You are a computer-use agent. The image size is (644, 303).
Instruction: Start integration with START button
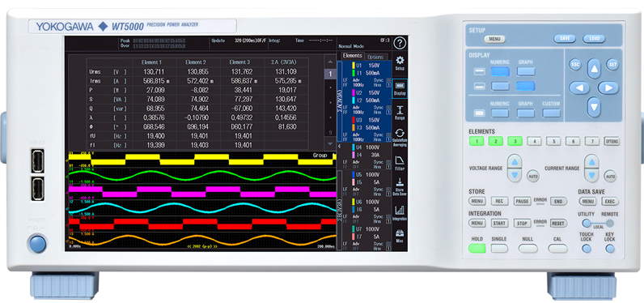[499, 224]
